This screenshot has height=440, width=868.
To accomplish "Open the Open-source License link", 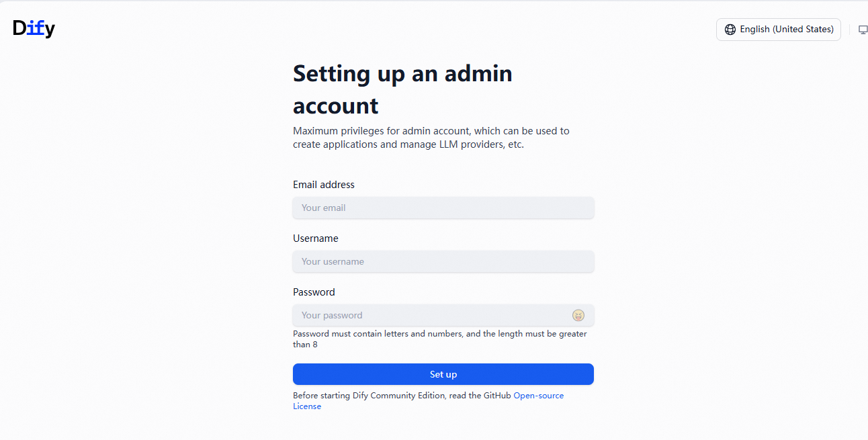I will [x=538, y=396].
